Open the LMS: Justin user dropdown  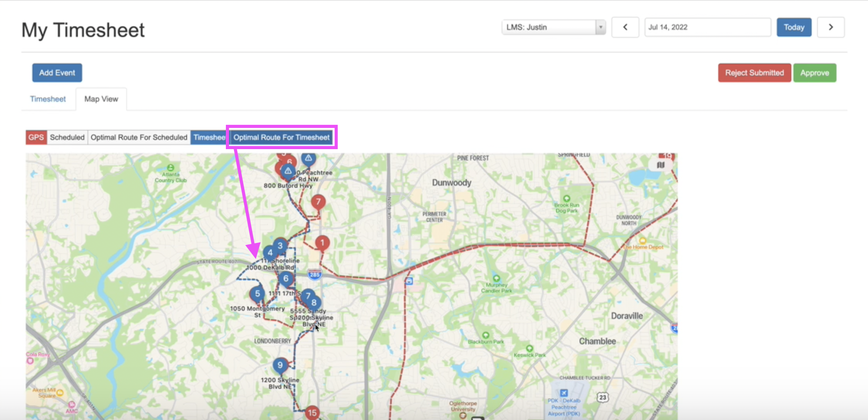[x=553, y=27]
